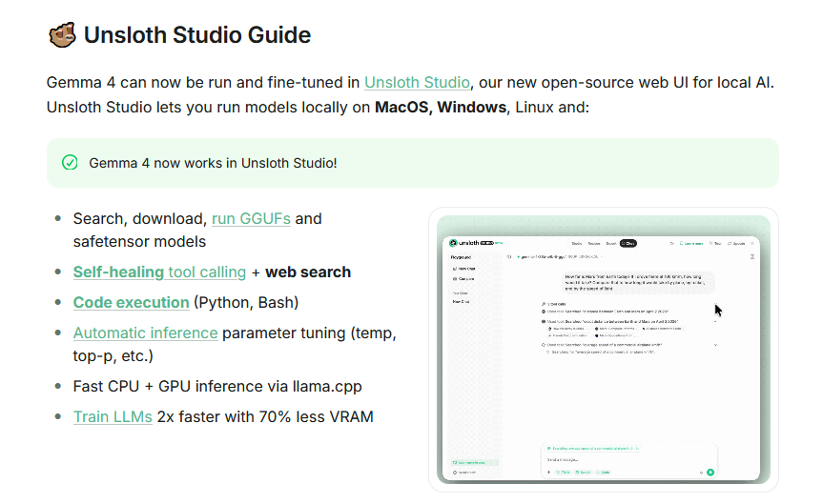Click the bold "web search" text

pyautogui.click(x=308, y=272)
